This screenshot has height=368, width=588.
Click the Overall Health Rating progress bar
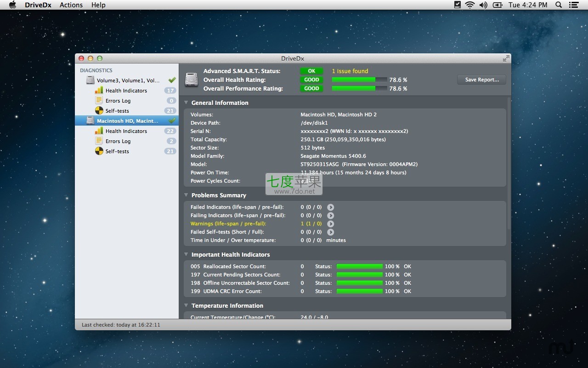359,80
